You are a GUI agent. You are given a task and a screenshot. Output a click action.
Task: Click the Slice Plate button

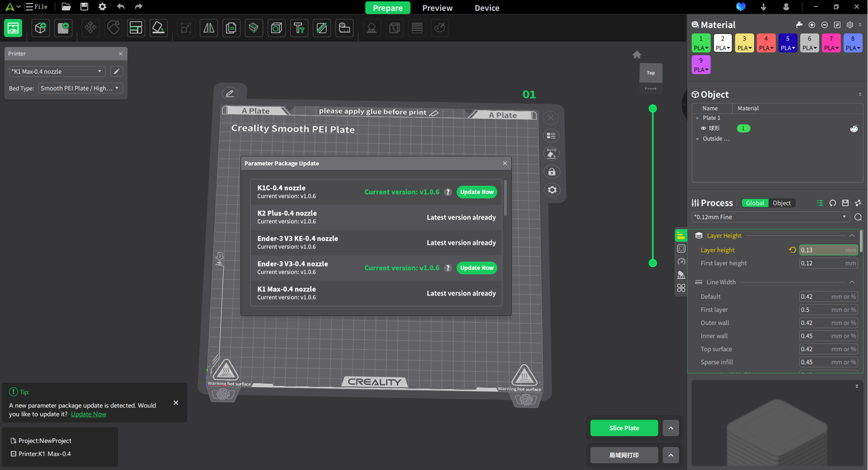click(x=624, y=428)
